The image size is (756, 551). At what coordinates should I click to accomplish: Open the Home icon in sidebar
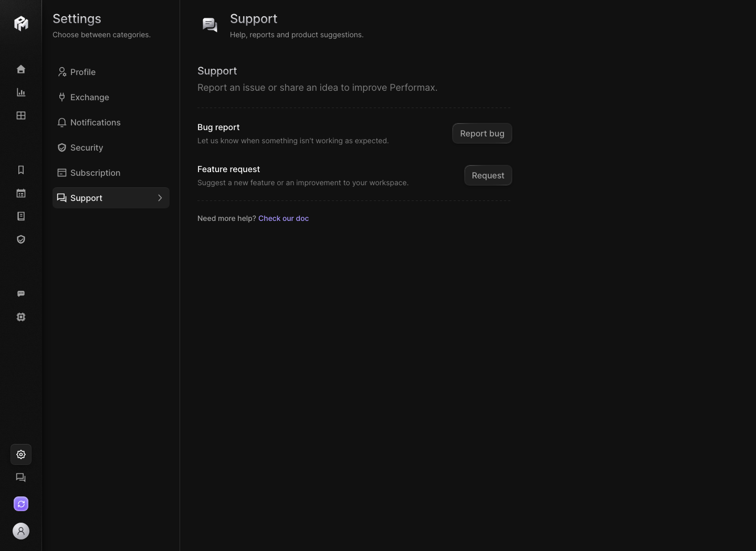(x=21, y=69)
